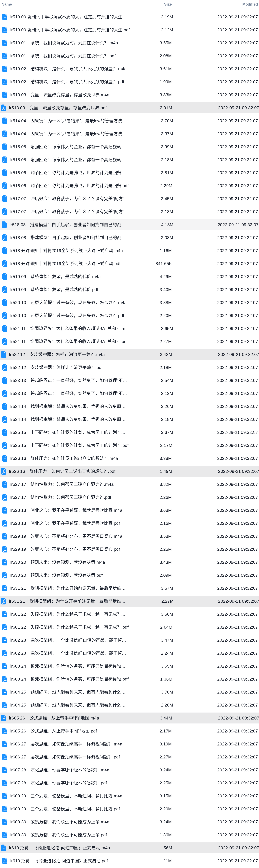Open lr605 26 公式思维 .pdf file name
Viewport: 259px width, 868px height.
[54, 731]
